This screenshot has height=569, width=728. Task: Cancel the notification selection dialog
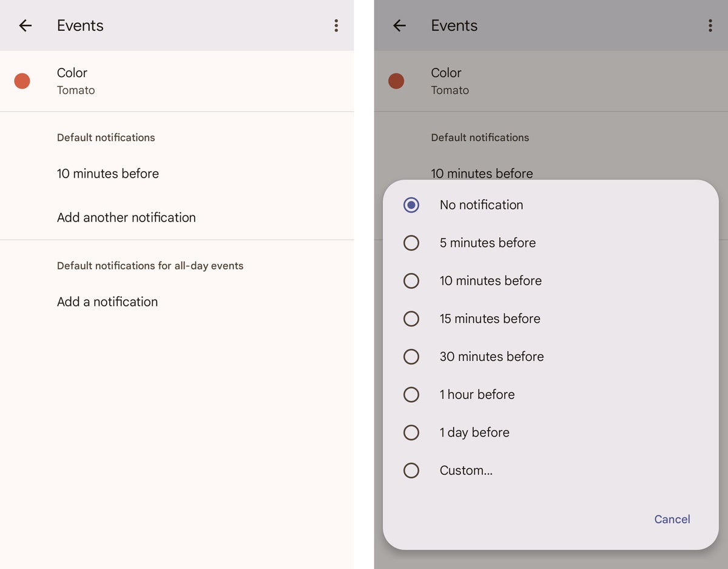672,519
